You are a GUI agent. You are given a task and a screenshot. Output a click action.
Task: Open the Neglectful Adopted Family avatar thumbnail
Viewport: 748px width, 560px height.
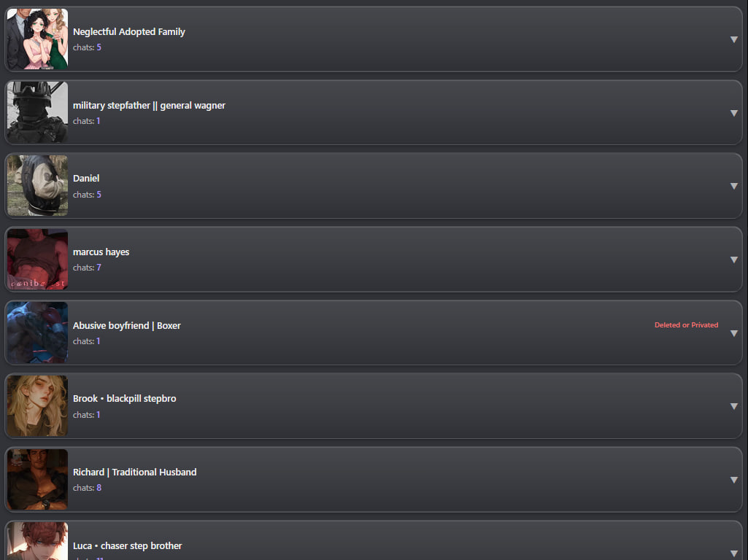(x=37, y=39)
